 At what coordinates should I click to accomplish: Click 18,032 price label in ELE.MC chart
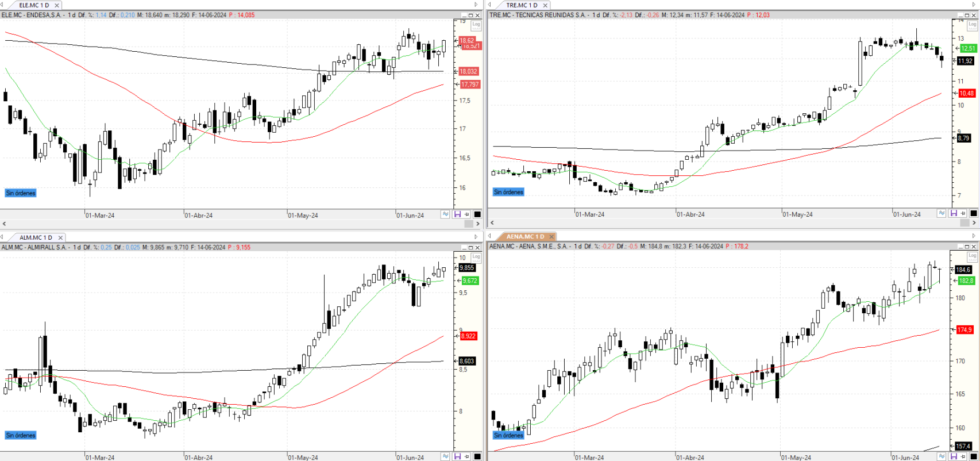click(469, 71)
